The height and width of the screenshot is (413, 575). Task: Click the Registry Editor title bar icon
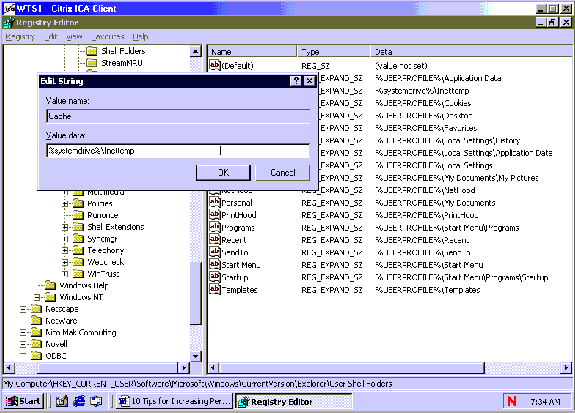pos(9,23)
